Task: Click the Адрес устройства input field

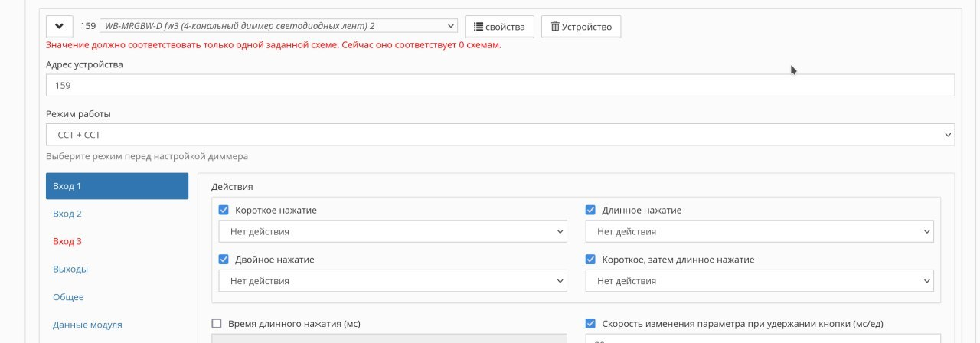Action: [x=500, y=85]
